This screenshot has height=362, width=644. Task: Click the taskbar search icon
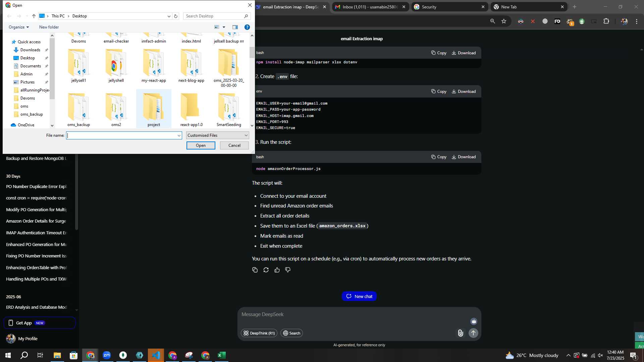[x=24, y=355]
